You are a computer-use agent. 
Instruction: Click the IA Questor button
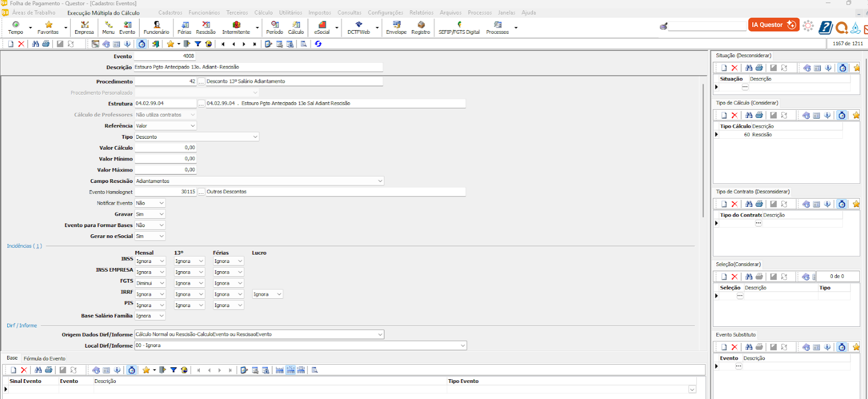pos(773,24)
